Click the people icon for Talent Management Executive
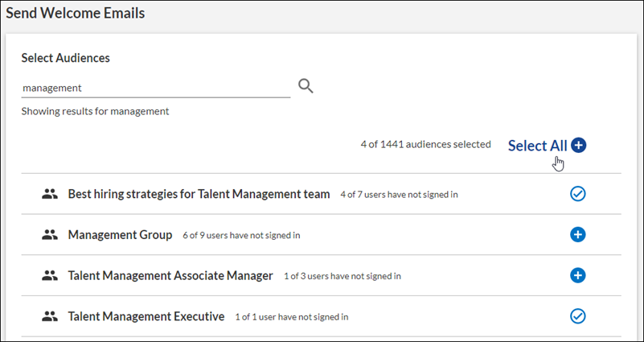 tap(51, 317)
